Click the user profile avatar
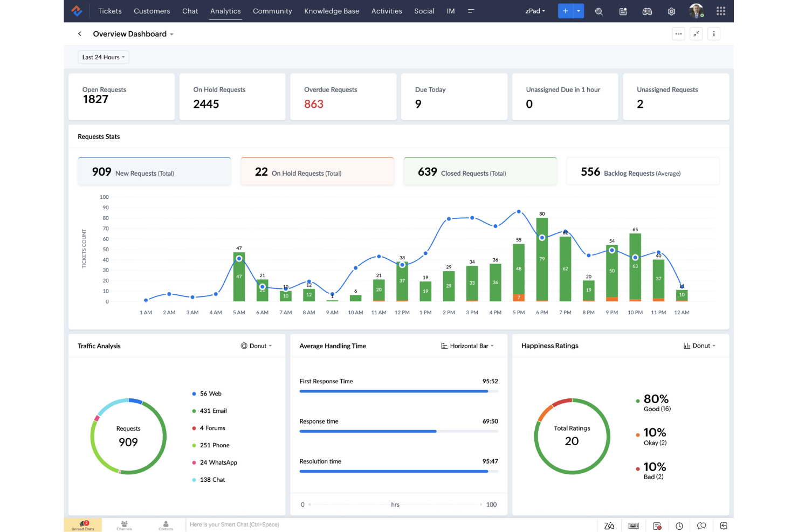Screen dimensions: 798x532 tap(696, 11)
